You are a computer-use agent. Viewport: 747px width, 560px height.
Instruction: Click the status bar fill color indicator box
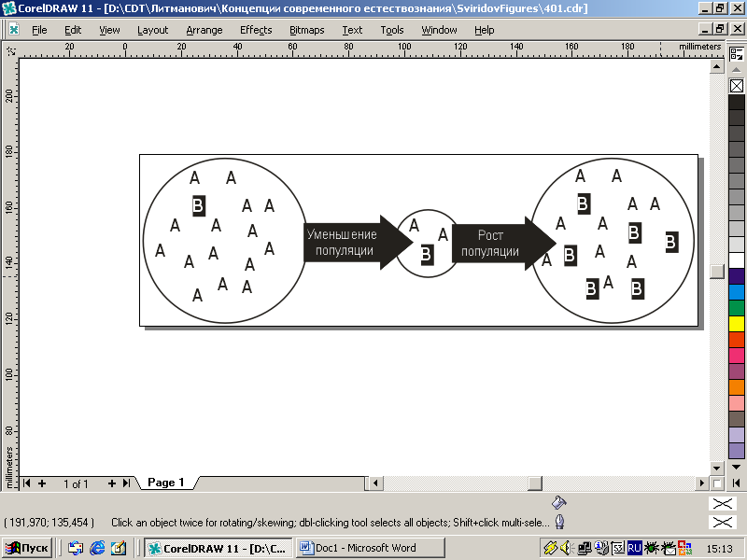point(722,503)
